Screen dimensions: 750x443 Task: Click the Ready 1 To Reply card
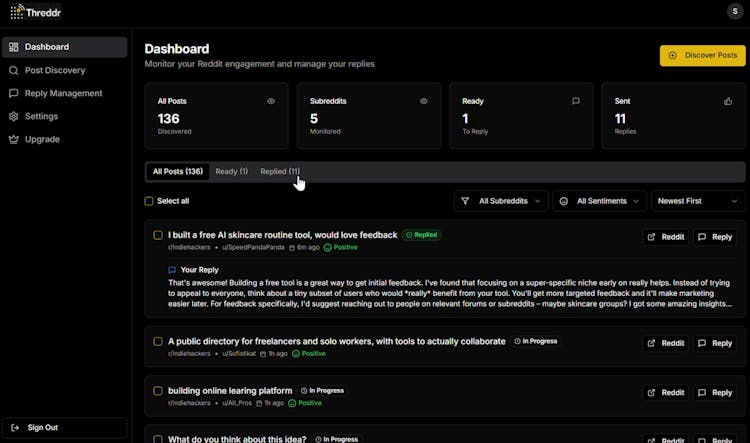point(521,116)
